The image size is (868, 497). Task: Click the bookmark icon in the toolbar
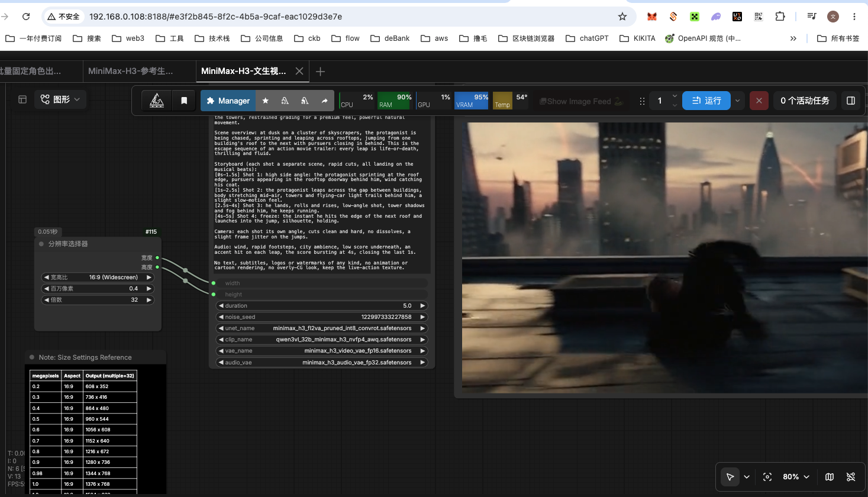pos(184,101)
